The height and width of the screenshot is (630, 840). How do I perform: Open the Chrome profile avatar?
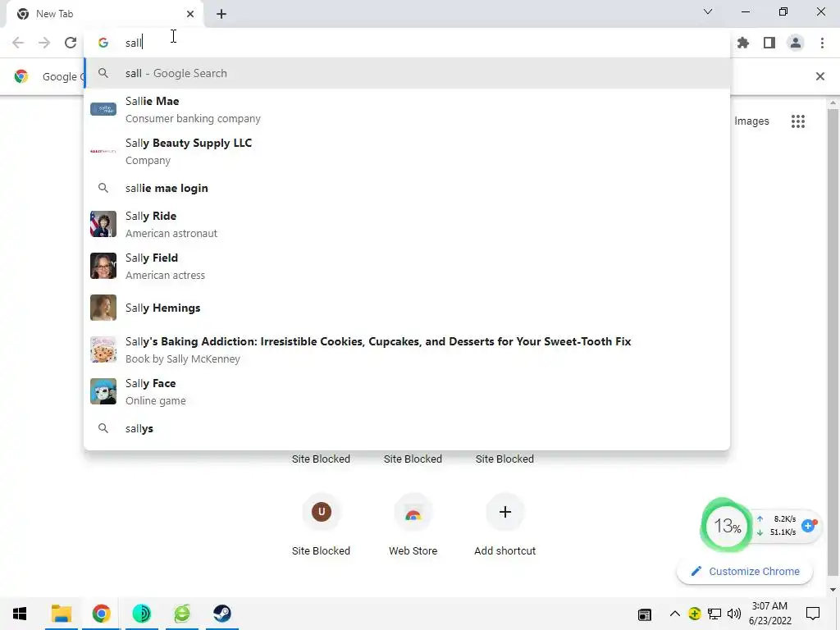796,43
